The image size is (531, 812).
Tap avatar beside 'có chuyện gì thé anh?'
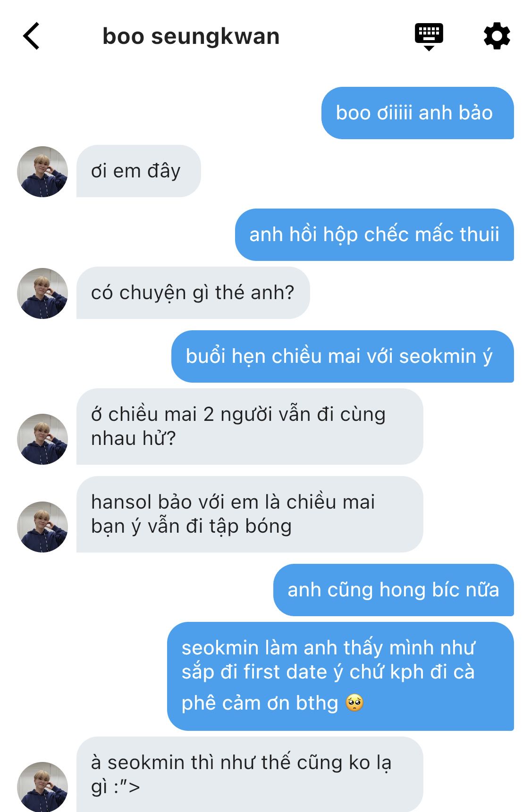(x=42, y=293)
